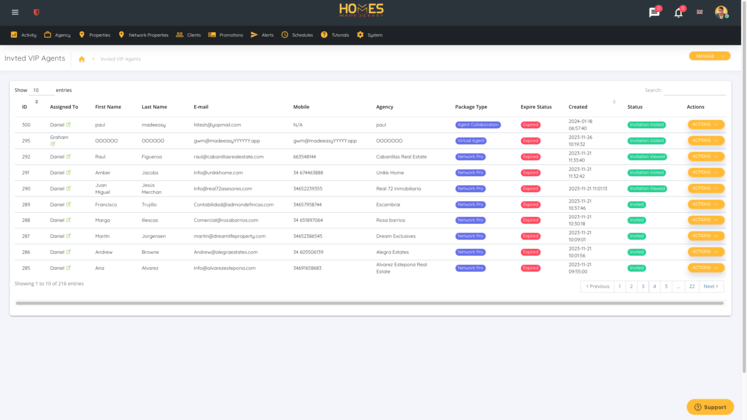The height and width of the screenshot is (420, 747).
Task: Open the Actions dropdown for row 300
Action: point(706,125)
